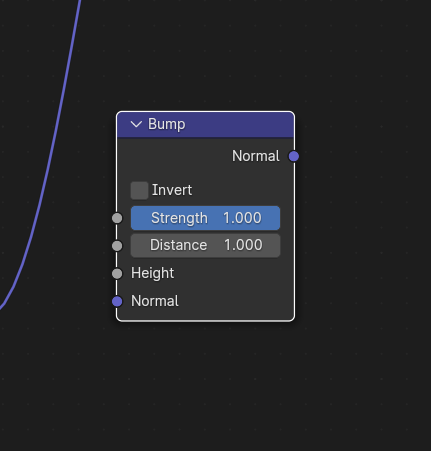This screenshot has height=451, width=431.
Task: Click the purple Normal input socket
Action: [x=117, y=301]
